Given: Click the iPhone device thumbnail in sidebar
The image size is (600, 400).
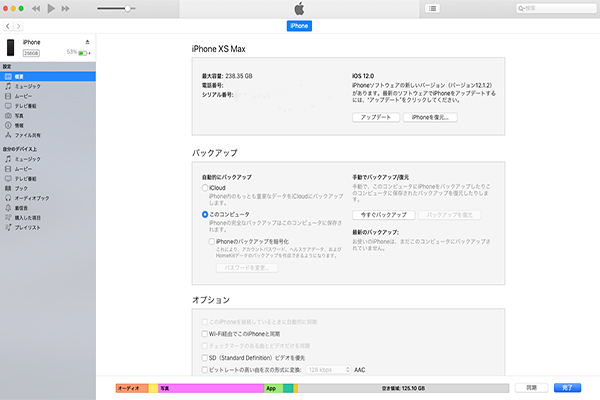Looking at the screenshot, I should point(11,47).
